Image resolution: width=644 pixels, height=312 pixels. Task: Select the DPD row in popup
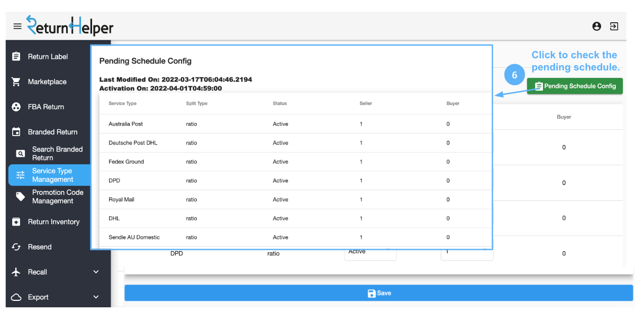point(295,181)
